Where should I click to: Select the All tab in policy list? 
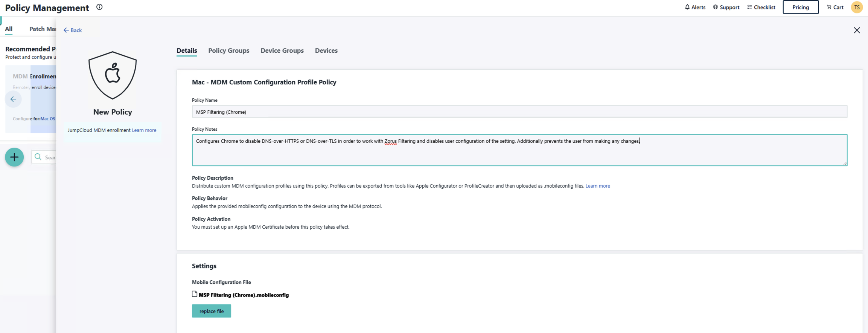pos(9,29)
